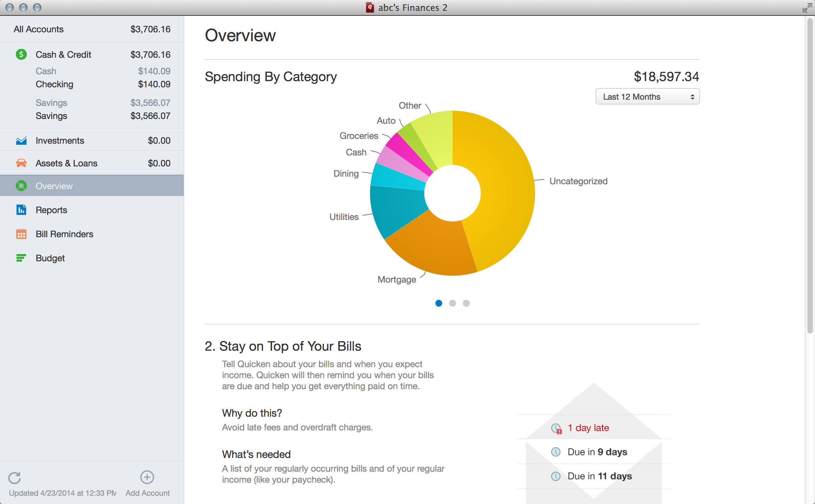
Task: Expand All Accounts top-level item
Action: [x=38, y=29]
